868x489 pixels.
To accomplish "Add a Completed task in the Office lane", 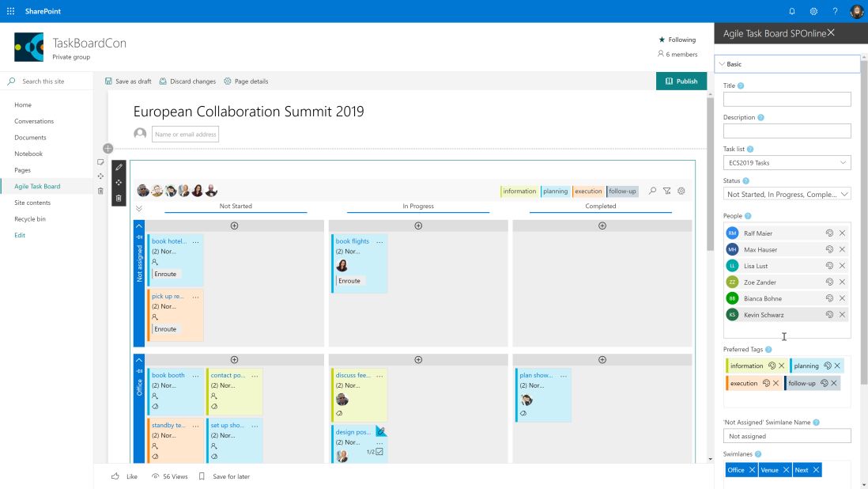I will coord(602,360).
